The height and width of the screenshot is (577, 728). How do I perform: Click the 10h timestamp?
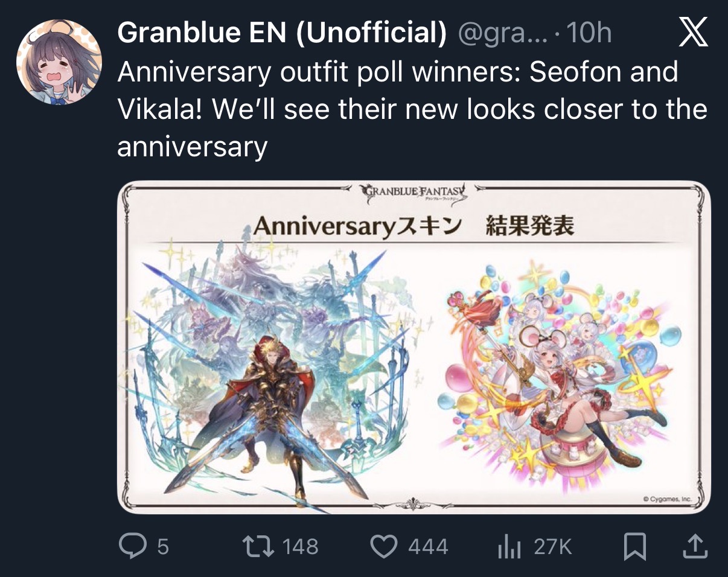tap(589, 33)
